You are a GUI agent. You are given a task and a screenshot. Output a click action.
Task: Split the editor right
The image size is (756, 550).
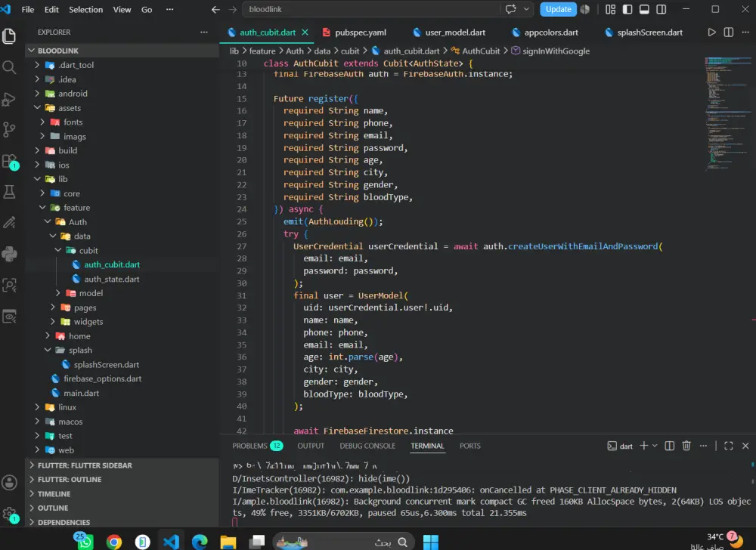point(729,32)
